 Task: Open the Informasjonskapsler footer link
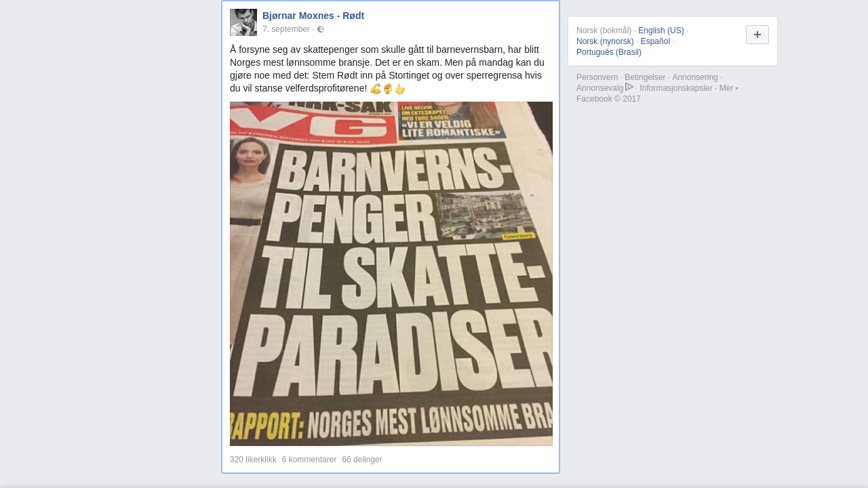676,88
